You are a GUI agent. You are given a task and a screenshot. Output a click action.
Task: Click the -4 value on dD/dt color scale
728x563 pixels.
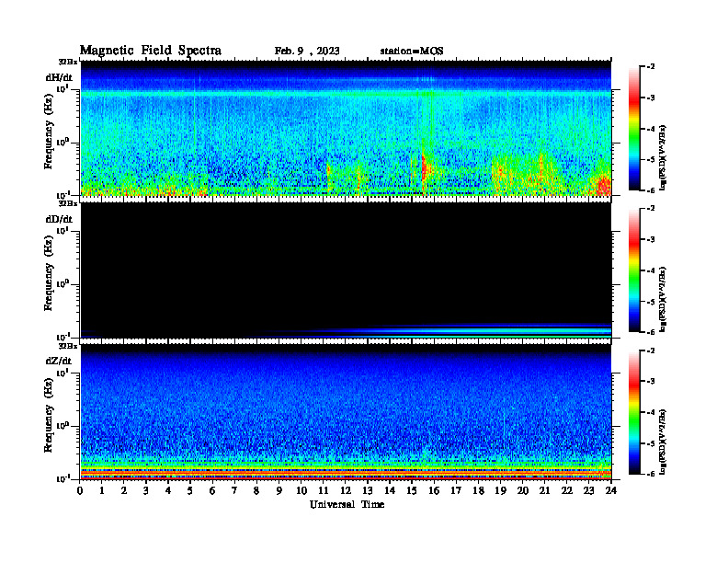tap(651, 270)
